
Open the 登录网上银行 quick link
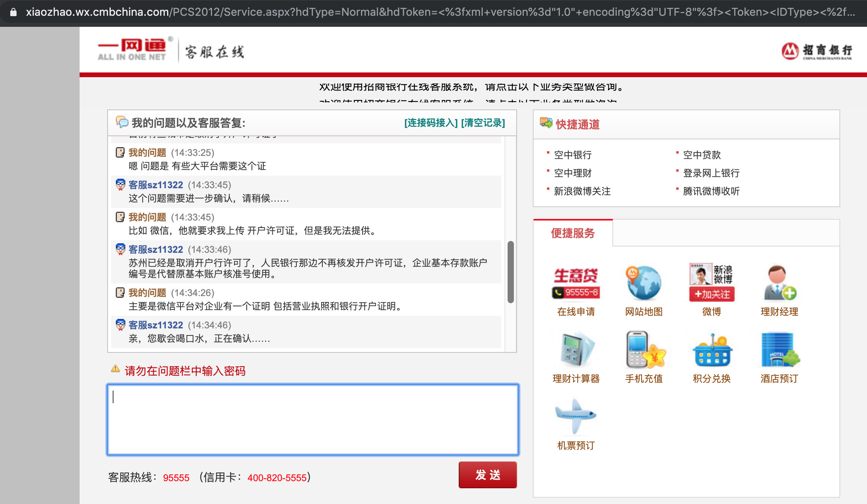point(711,173)
